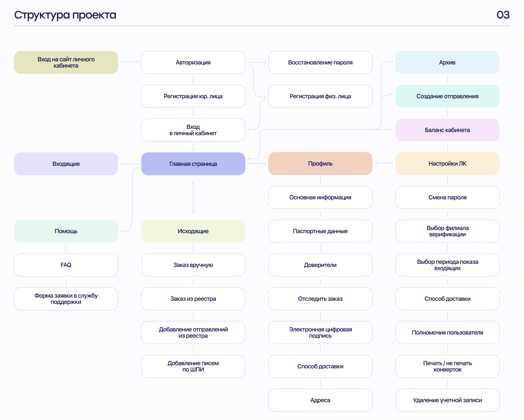The height and width of the screenshot is (420, 524).
Task: Click the "Архив" light blue block
Action: (x=447, y=62)
